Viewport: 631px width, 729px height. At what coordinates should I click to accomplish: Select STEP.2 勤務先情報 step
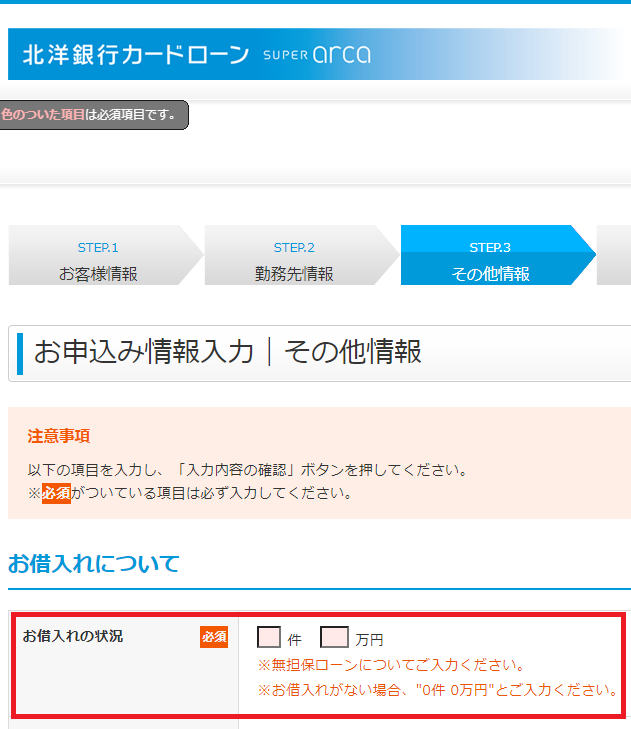(x=302, y=255)
